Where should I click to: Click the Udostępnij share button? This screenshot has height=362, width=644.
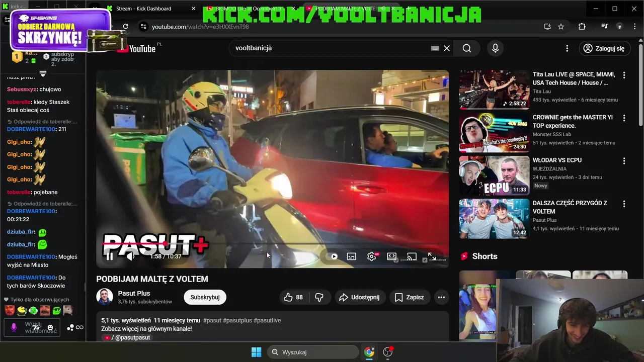point(359,297)
